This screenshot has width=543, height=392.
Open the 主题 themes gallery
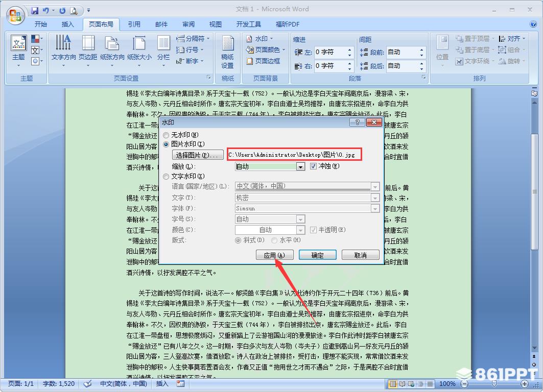click(x=18, y=51)
